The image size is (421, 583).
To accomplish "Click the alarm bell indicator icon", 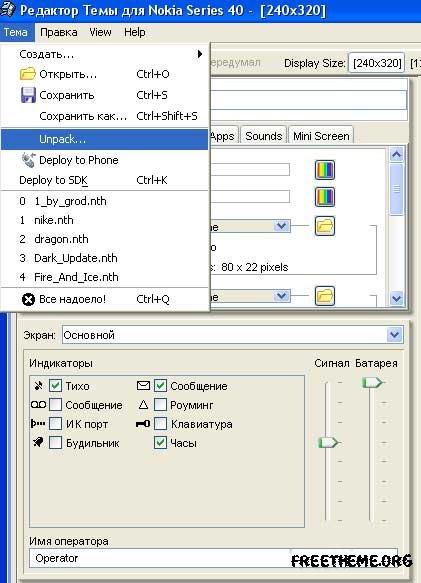I will point(38,442).
